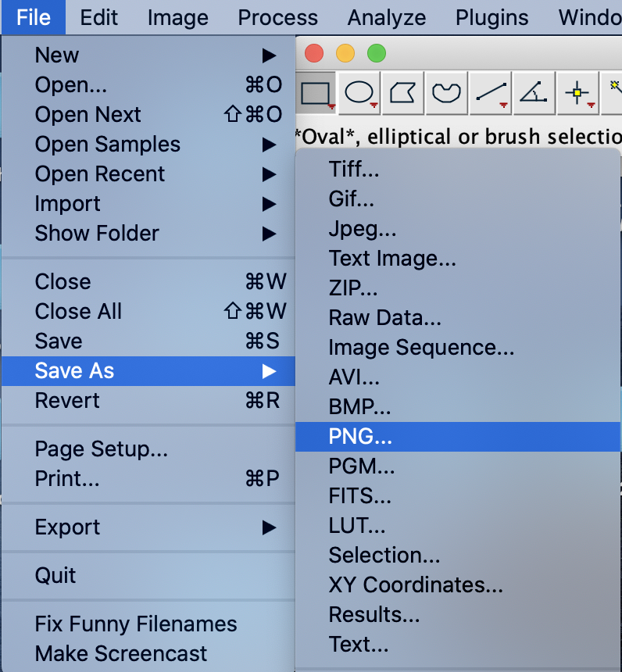Screen dimensions: 622x672
Task: Select the Angle tool
Action: 534,93
